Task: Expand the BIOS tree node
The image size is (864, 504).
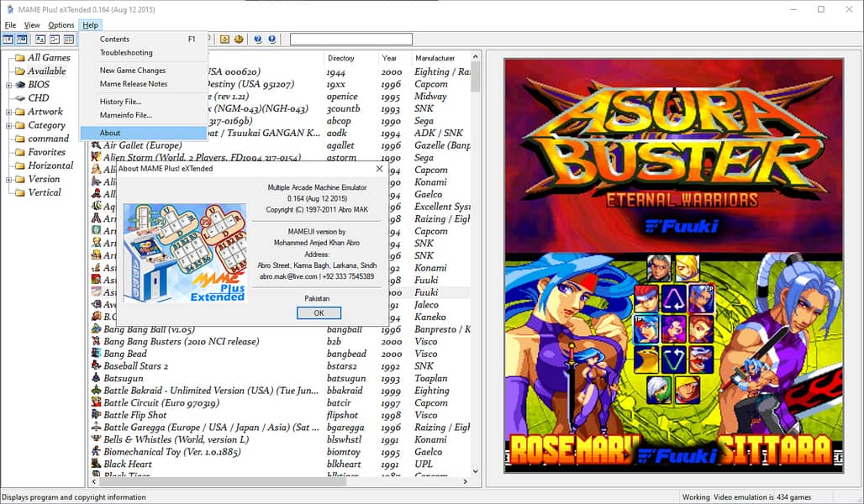Action: (x=8, y=85)
